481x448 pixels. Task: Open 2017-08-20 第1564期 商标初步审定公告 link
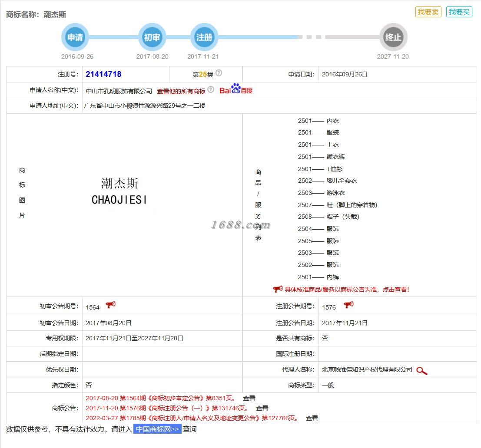click(160, 398)
